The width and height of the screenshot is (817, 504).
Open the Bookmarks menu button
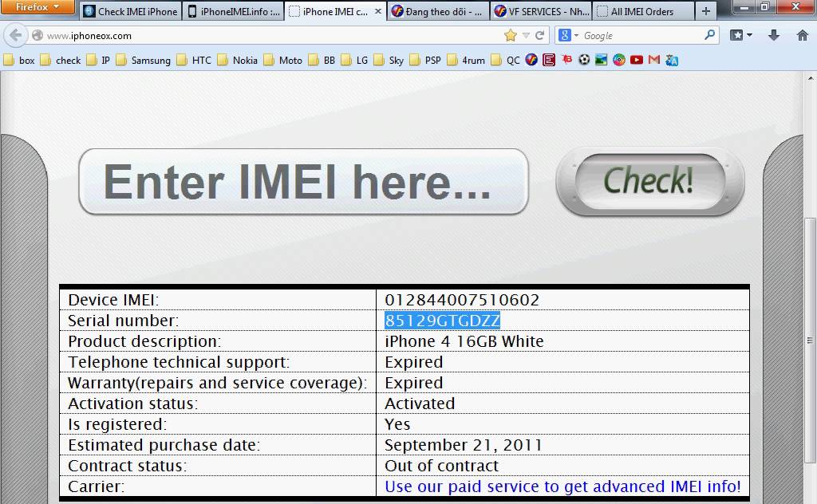tap(741, 35)
